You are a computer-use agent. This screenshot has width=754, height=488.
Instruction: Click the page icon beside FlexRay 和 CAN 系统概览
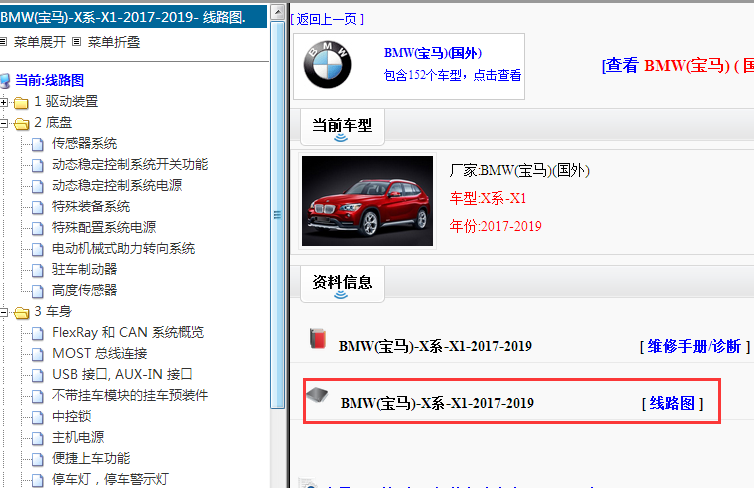point(38,333)
